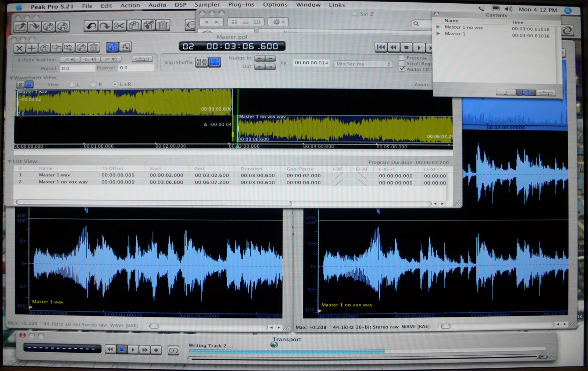Select the L channel view radio button
Viewport: 588px width, 371px height.
(x=72, y=84)
